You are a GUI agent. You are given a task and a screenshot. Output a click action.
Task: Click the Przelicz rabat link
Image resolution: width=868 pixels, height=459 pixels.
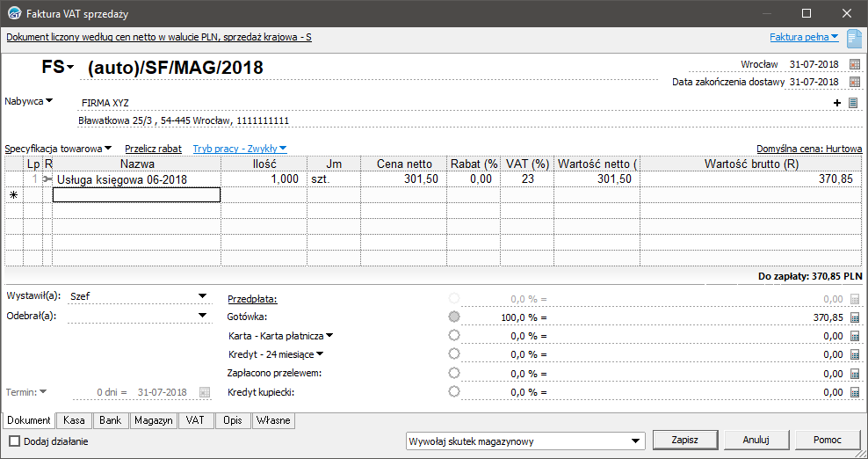pos(153,149)
